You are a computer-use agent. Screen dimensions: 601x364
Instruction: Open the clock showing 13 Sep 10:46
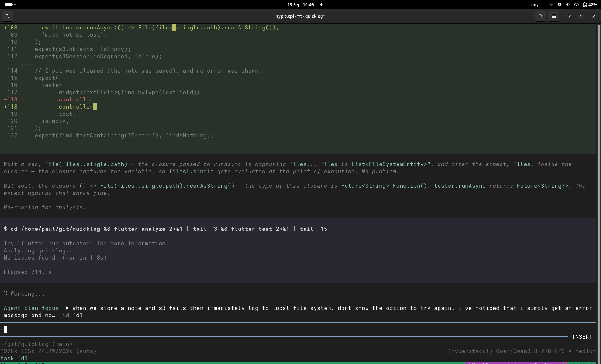(300, 5)
